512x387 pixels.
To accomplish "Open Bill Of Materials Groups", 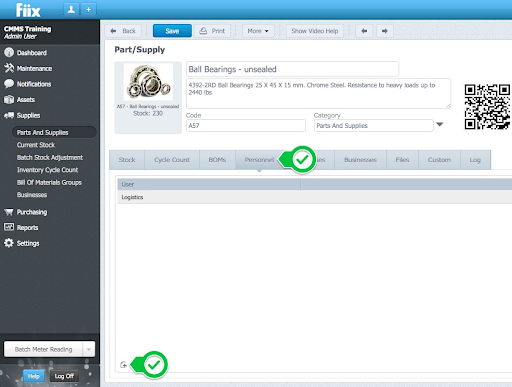I will 49,182.
